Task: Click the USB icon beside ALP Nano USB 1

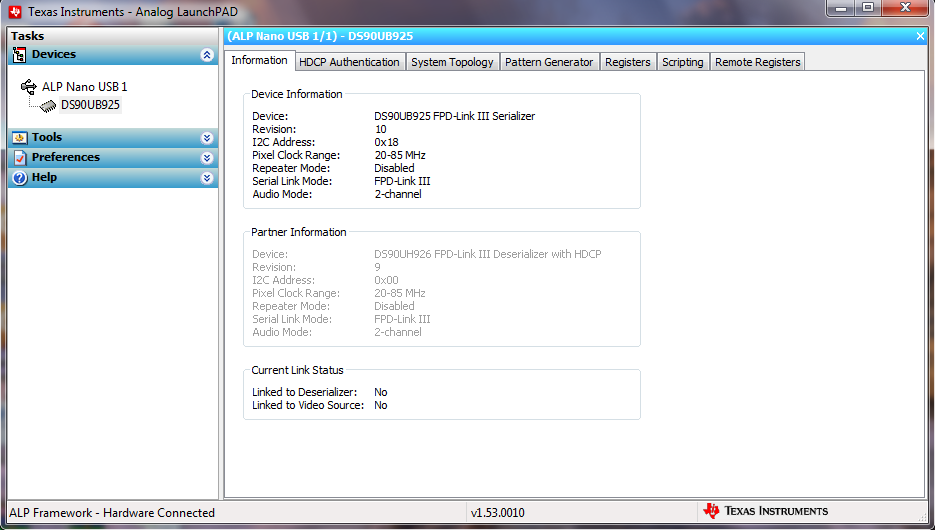Action: click(29, 87)
